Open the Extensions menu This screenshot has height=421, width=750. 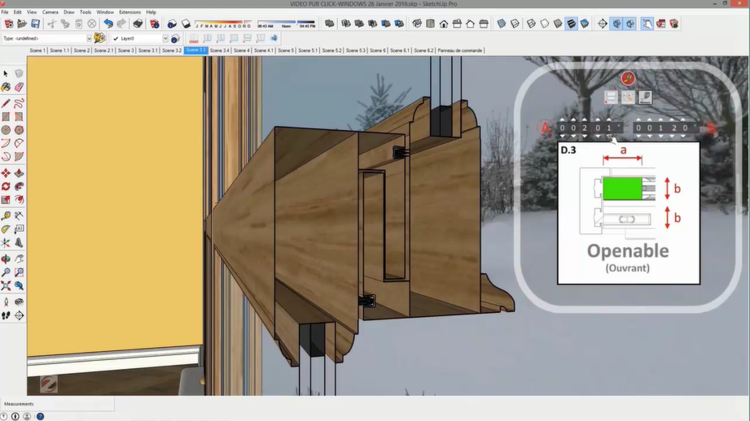(129, 12)
